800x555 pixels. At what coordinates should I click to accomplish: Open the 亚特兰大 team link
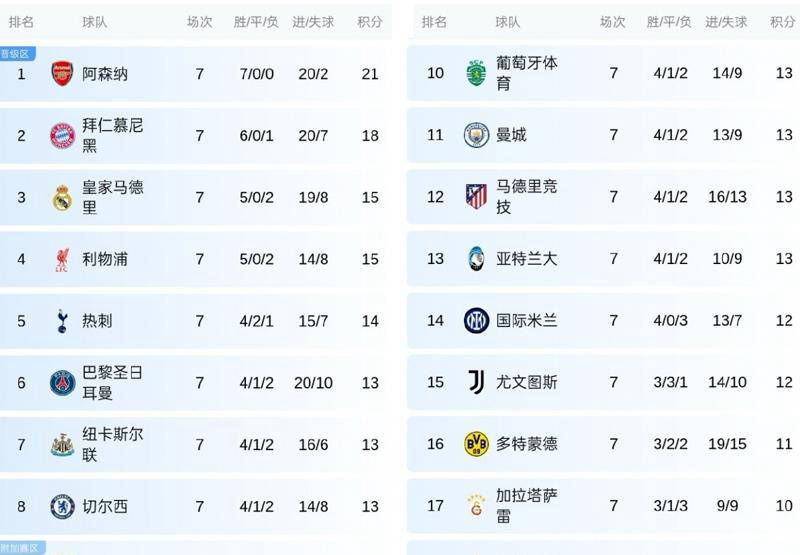click(x=527, y=259)
